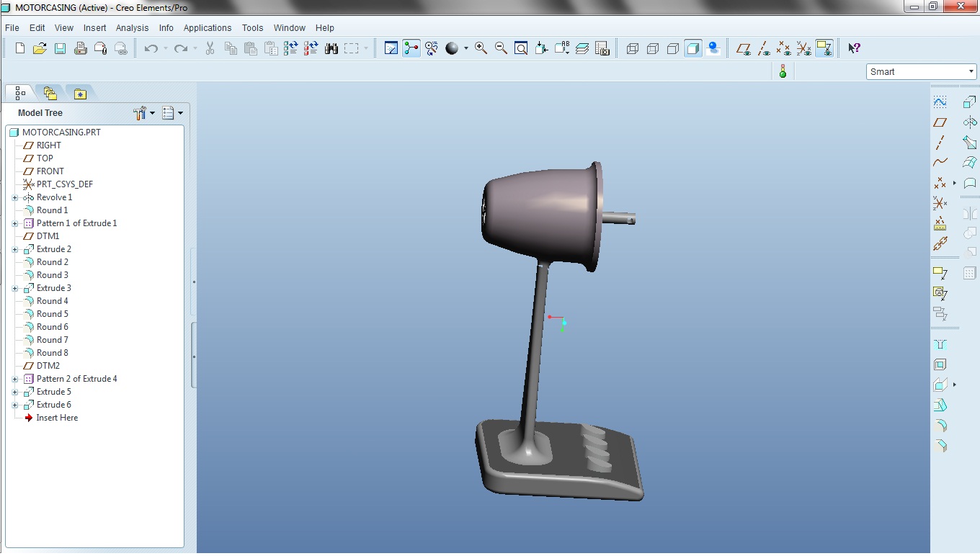Select the datum Axis tool in right toolbar
Viewport: 980px width, 556px height.
click(x=940, y=143)
